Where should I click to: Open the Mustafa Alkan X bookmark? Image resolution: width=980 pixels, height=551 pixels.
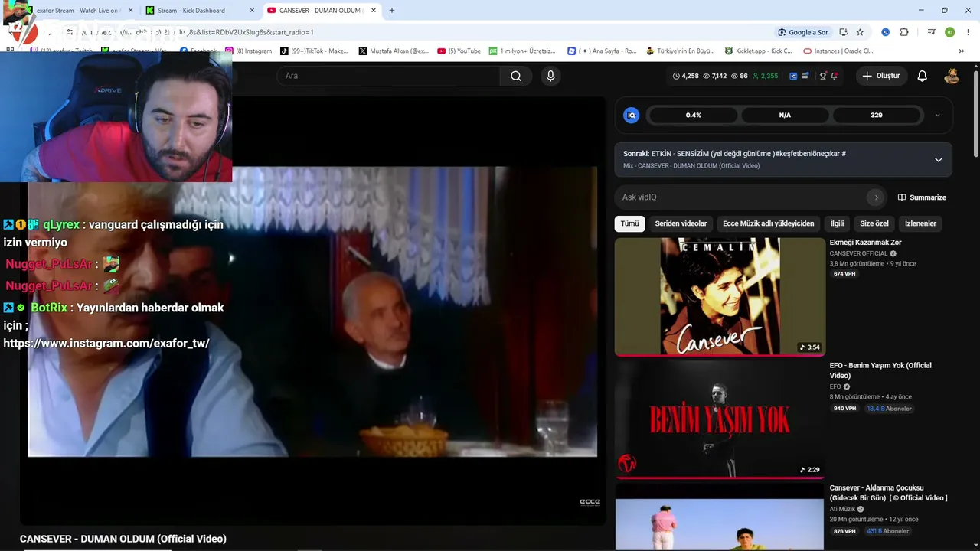point(394,51)
